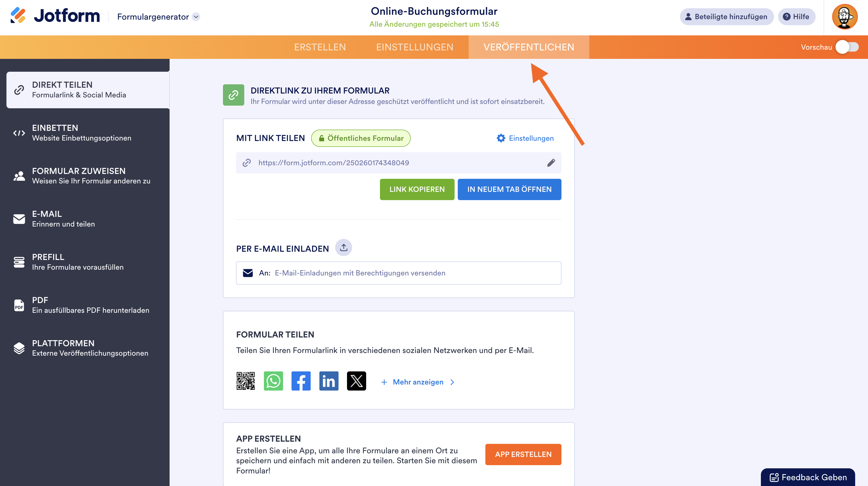Click In neuem Tab öffnen button
Viewport: 868px width, 486px height.
point(509,189)
